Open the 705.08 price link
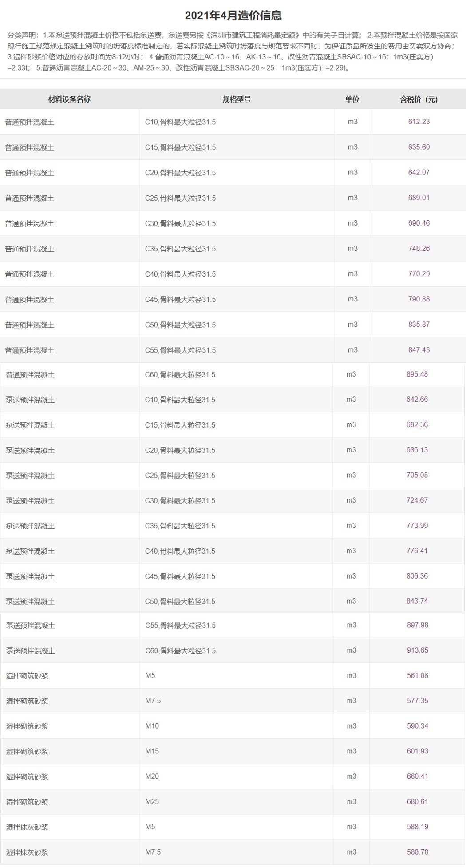 point(417,475)
